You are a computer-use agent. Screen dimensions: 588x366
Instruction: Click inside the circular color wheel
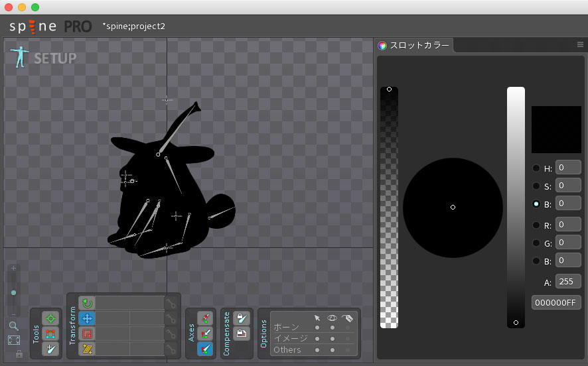pyautogui.click(x=453, y=208)
